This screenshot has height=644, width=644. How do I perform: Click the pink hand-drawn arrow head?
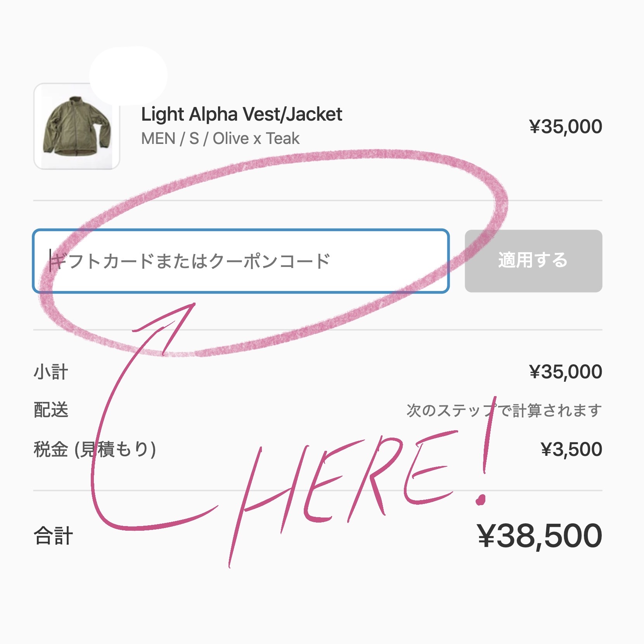[x=171, y=325]
